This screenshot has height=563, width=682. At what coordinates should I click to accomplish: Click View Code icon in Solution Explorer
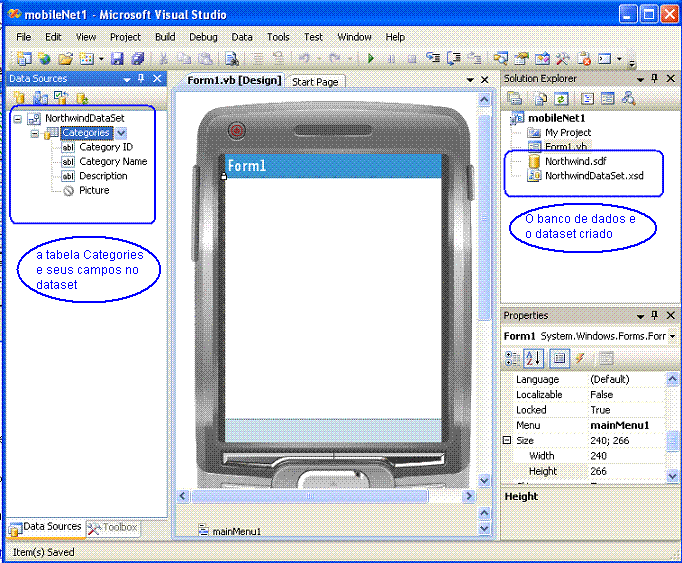(587, 99)
